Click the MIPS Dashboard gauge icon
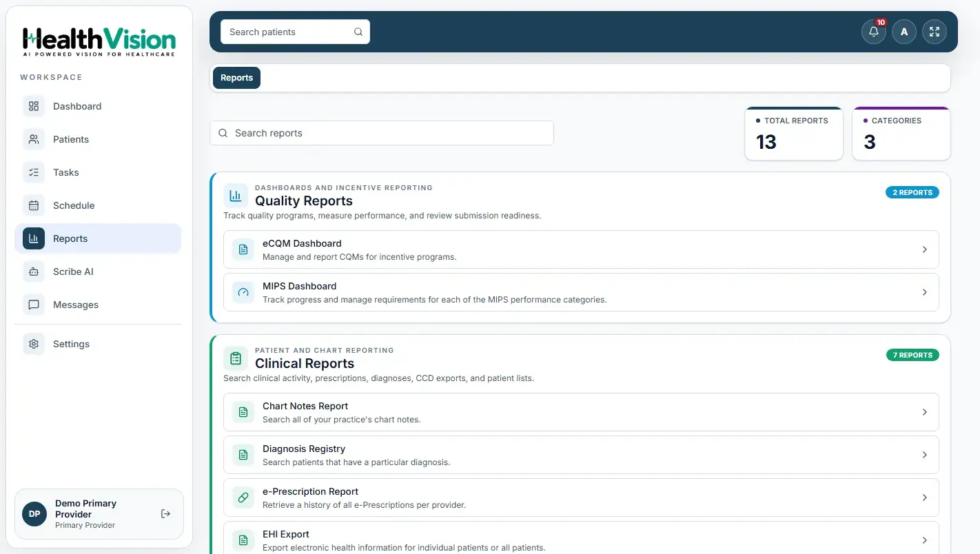Image resolution: width=980 pixels, height=554 pixels. [243, 292]
